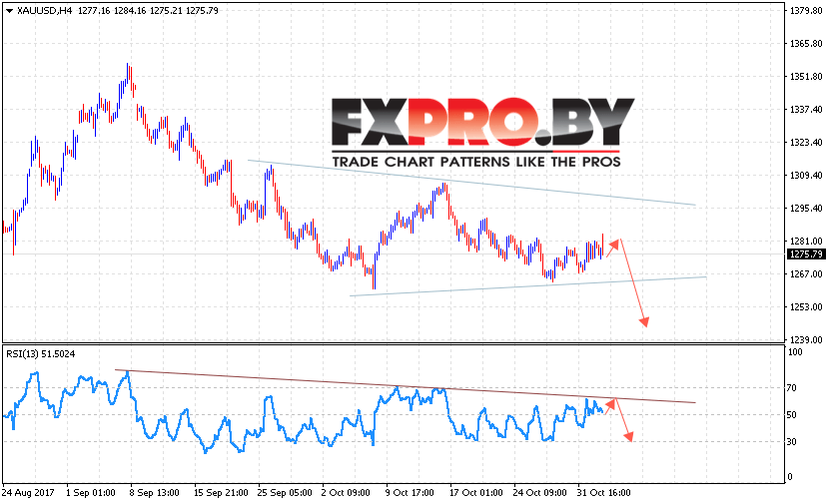Click the 24 Aug 2017 date label
The width and height of the screenshot is (827, 504).
point(28,493)
